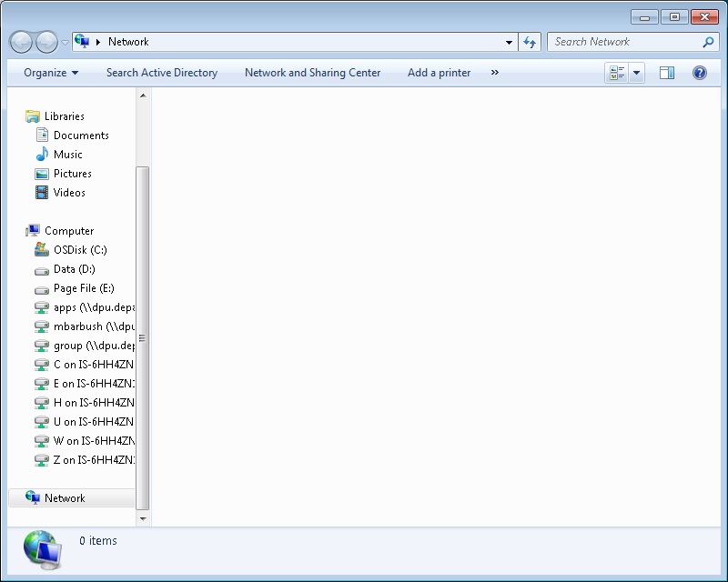Open Network and Sharing Center

coord(312,73)
